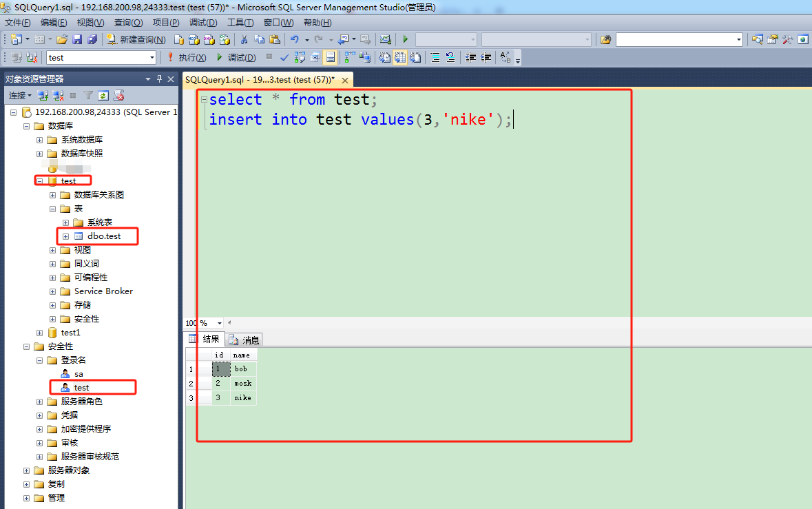Refresh the Object Explorer tree
The height and width of the screenshot is (509, 812).
tap(103, 95)
